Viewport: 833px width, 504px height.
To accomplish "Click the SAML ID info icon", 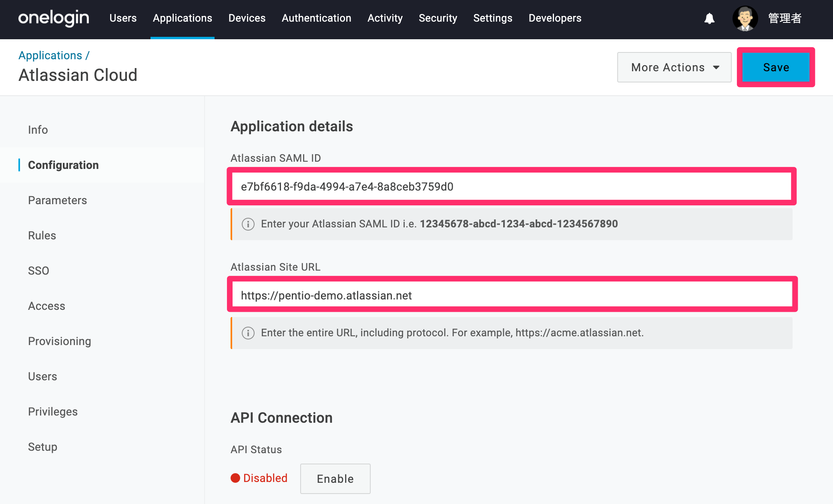I will tap(248, 224).
